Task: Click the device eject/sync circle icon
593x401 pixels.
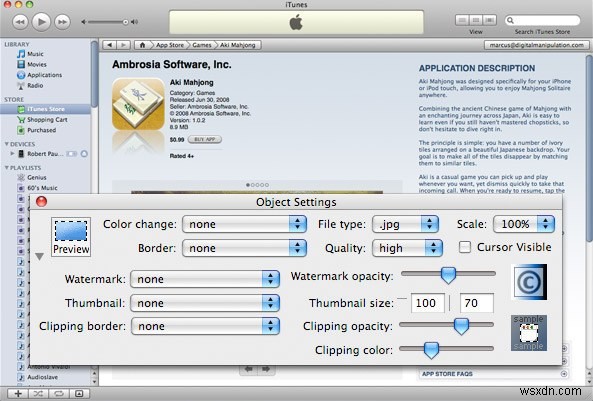Action: pos(84,154)
